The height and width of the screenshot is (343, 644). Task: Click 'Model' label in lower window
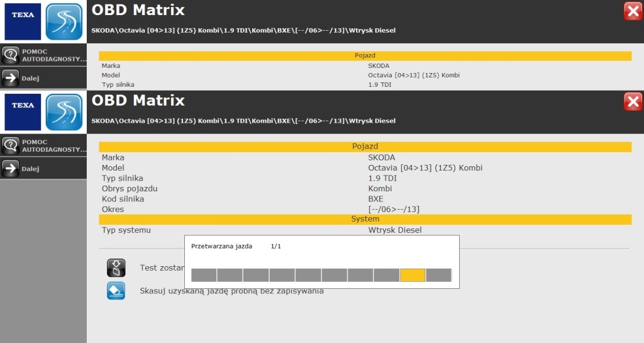(113, 167)
